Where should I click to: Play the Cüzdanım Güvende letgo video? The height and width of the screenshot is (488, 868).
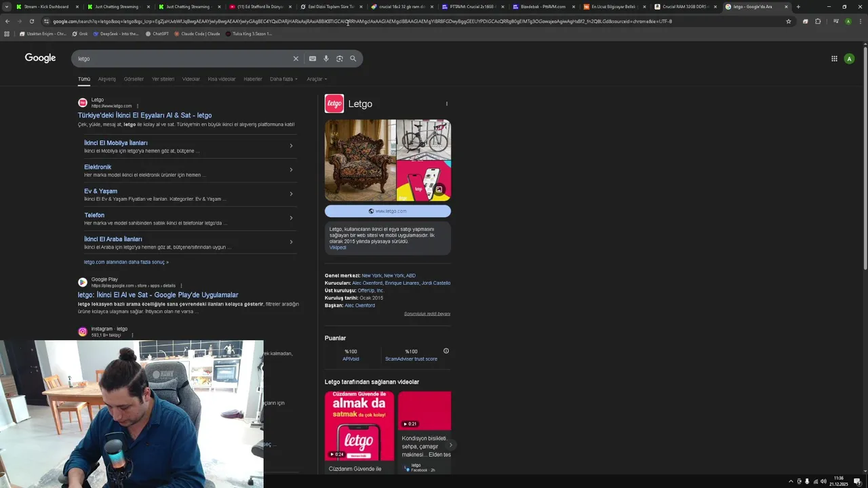point(359,426)
